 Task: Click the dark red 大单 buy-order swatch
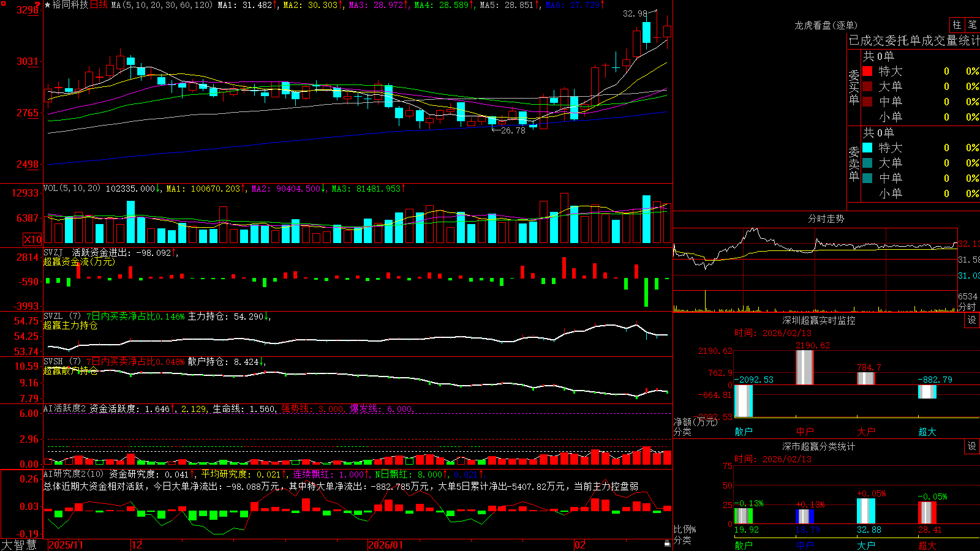click(867, 86)
